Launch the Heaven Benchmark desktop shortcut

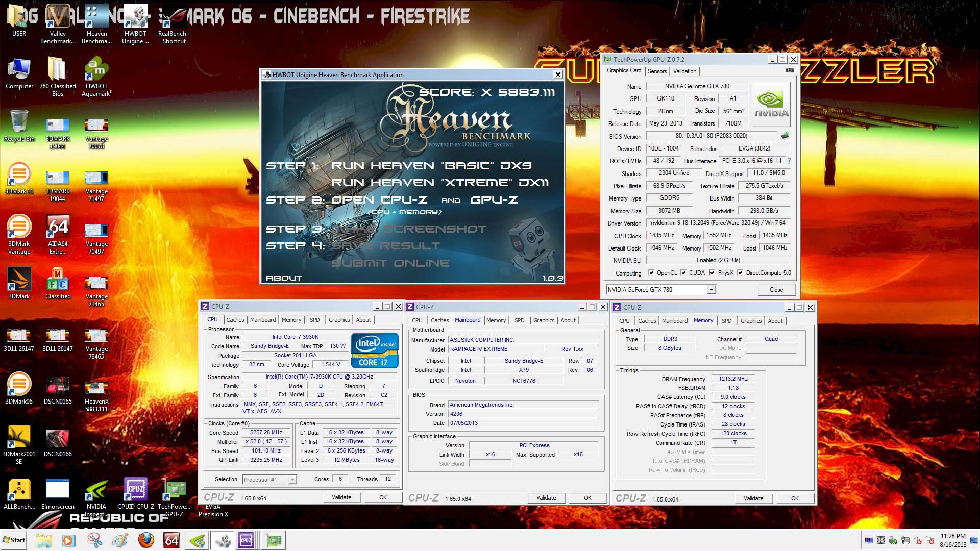pos(96,24)
